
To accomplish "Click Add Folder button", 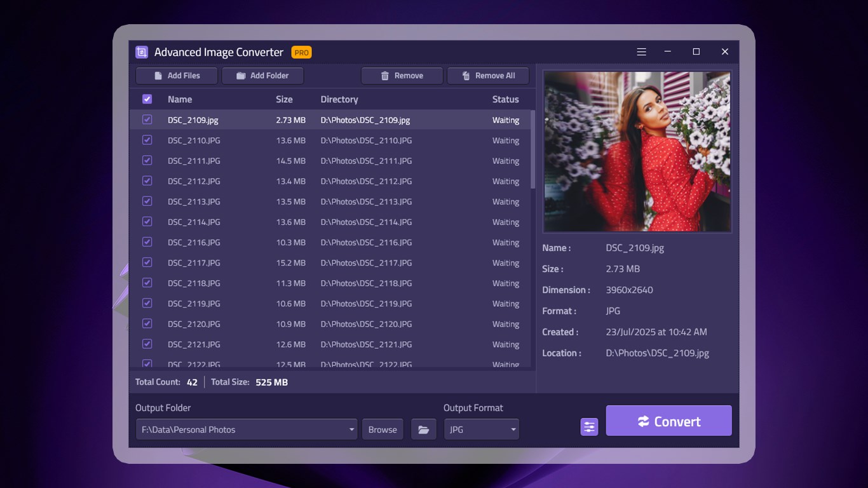I will [262, 76].
